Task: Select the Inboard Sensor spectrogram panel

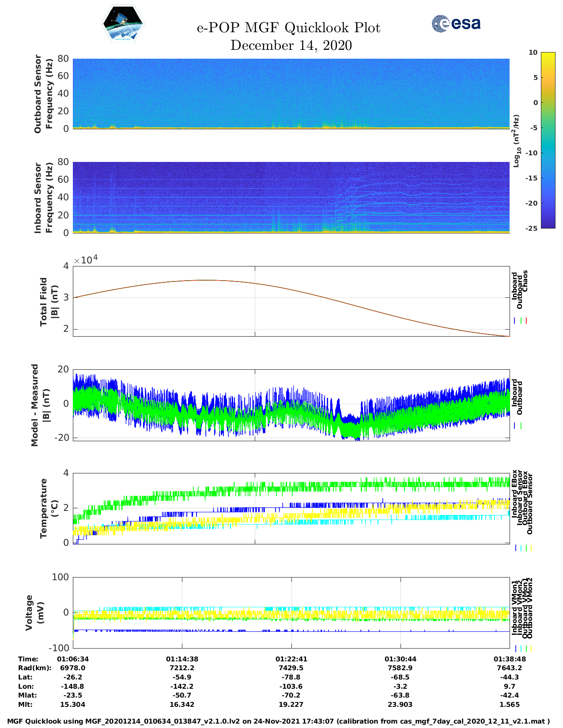Action: point(291,197)
